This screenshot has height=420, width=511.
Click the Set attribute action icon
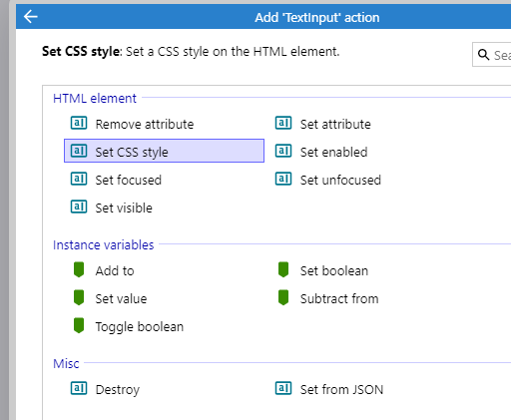tap(283, 123)
